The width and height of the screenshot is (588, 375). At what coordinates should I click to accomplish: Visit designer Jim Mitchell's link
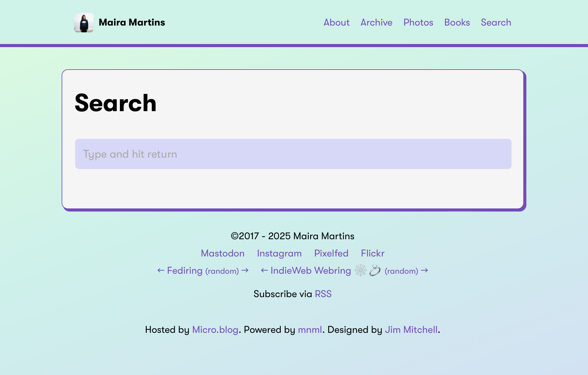[x=411, y=329]
